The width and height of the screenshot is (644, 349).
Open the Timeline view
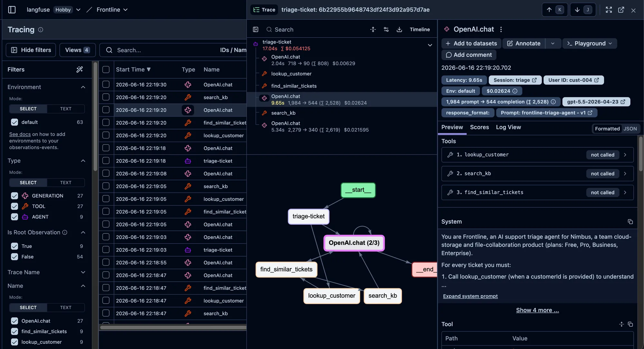(420, 29)
